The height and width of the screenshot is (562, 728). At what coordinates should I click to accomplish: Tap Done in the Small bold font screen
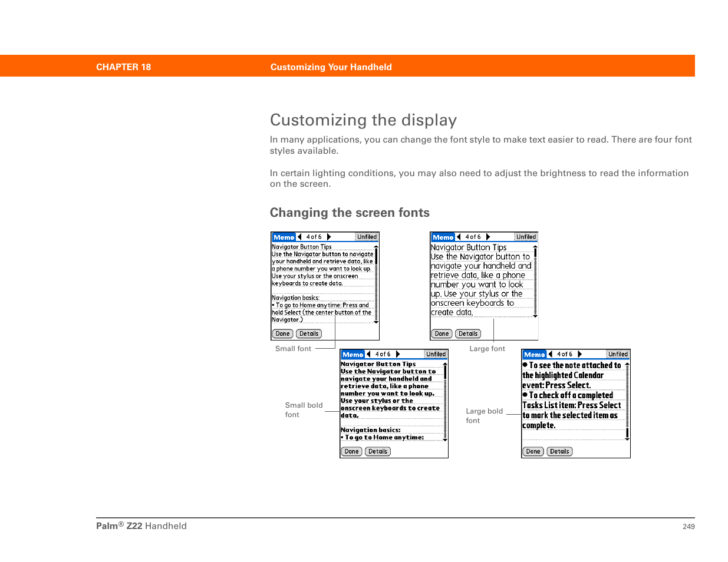(x=351, y=452)
